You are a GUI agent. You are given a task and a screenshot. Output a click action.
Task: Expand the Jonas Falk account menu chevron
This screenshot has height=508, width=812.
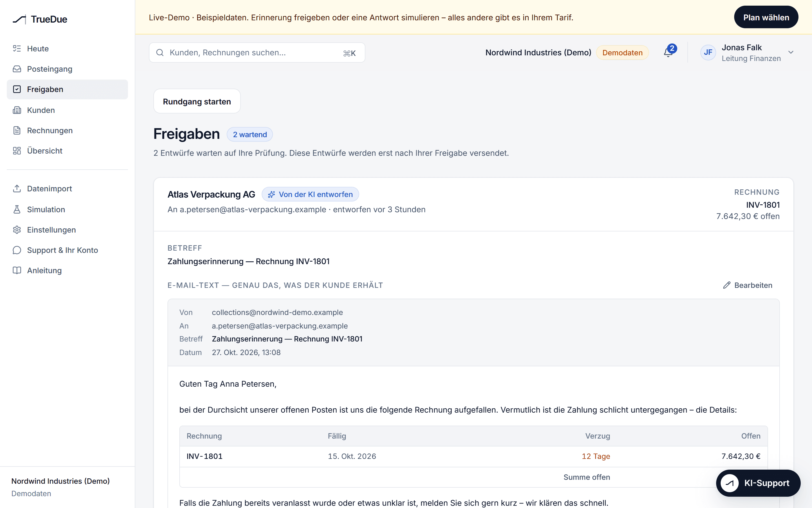[x=791, y=52]
